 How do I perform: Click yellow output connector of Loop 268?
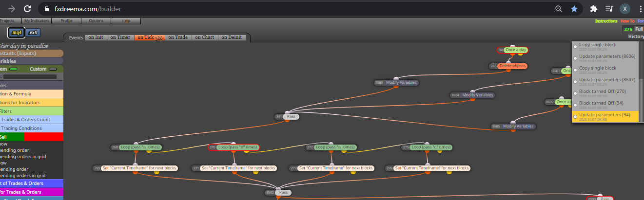click(149, 151)
